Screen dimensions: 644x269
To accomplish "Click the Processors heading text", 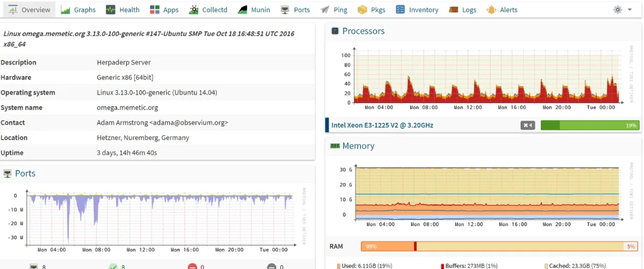I will tap(363, 31).
